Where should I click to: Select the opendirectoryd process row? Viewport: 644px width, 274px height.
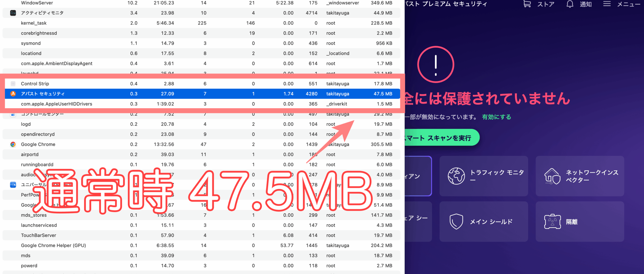point(201,134)
